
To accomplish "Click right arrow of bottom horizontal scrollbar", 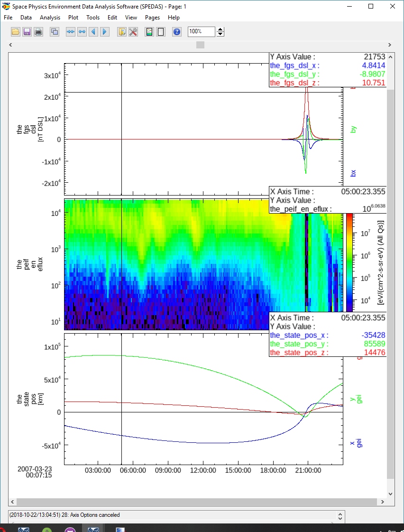I will click(x=383, y=502).
